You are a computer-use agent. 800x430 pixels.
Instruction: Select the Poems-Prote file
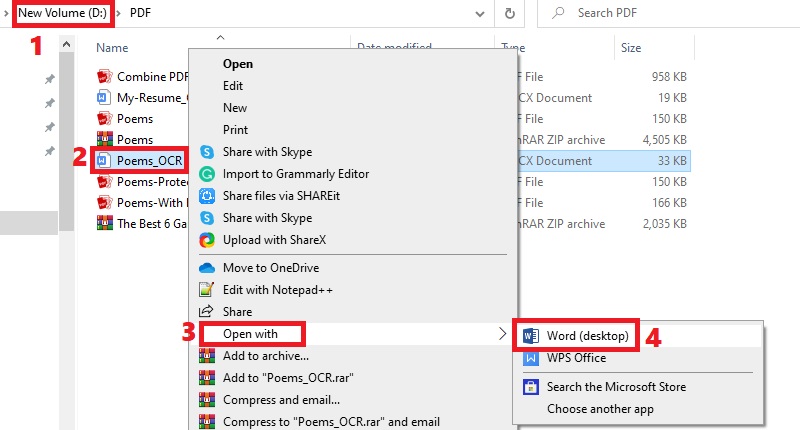tap(153, 182)
